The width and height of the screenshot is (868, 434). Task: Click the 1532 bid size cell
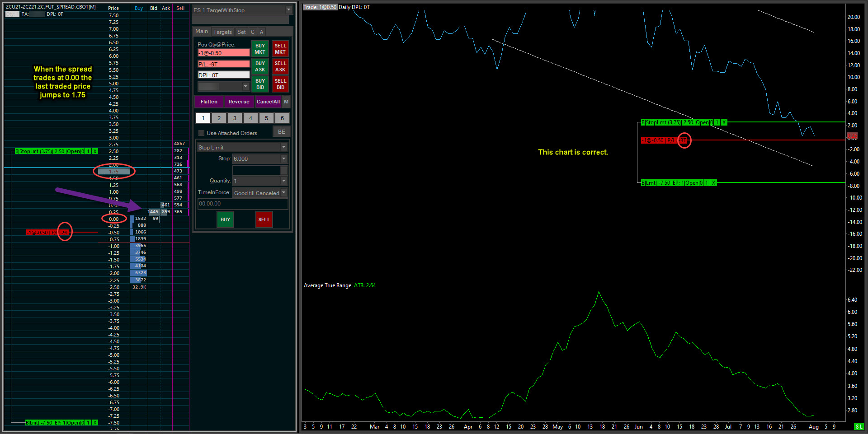(141, 219)
